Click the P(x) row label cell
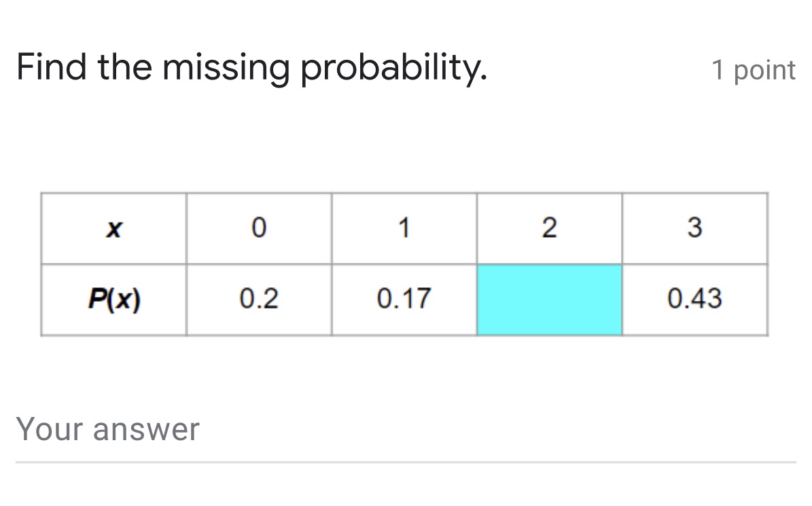 tap(113, 298)
